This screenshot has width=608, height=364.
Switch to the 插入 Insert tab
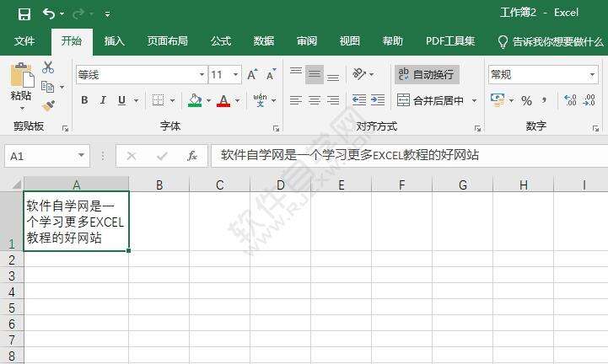pyautogui.click(x=115, y=41)
